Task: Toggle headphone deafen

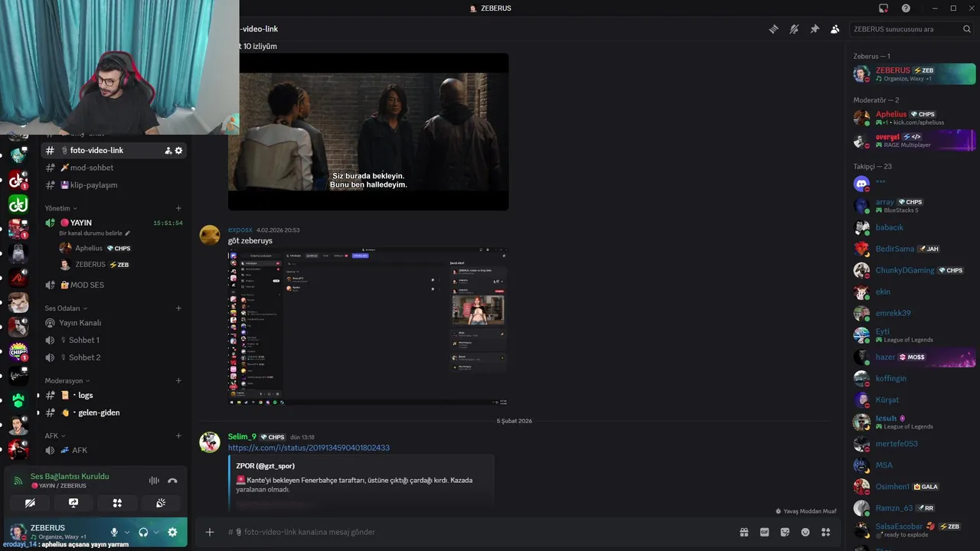Action: pos(143,532)
